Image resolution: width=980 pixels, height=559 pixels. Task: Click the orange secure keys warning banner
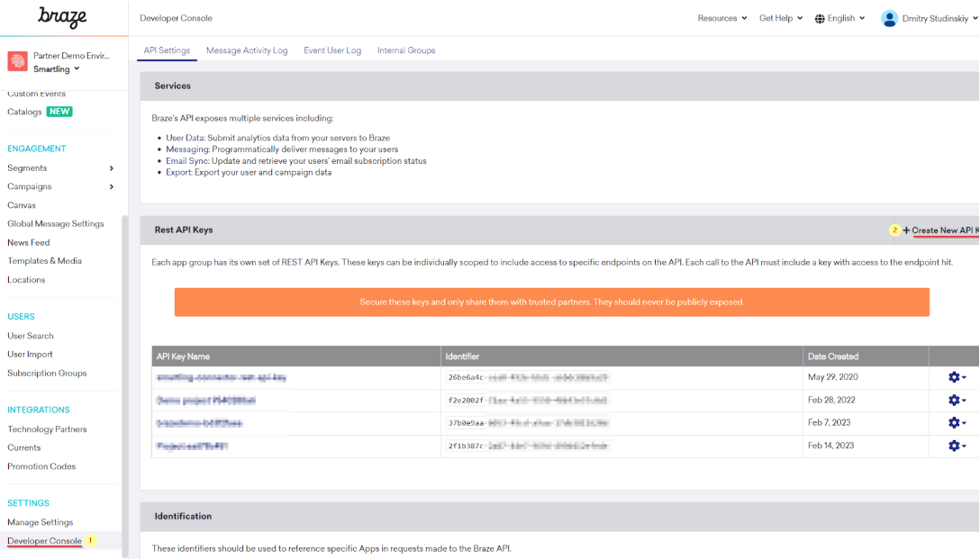click(552, 302)
